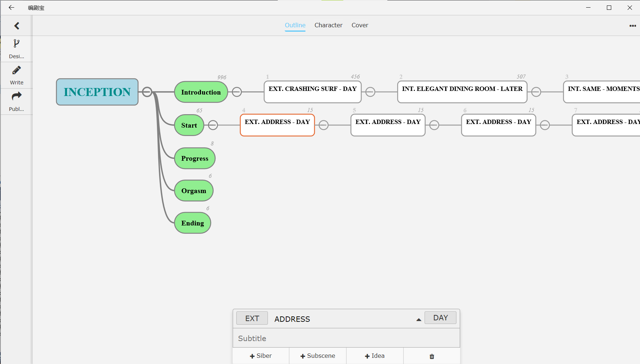Add an Idea to the scene
The width and height of the screenshot is (640, 364).
375,356
